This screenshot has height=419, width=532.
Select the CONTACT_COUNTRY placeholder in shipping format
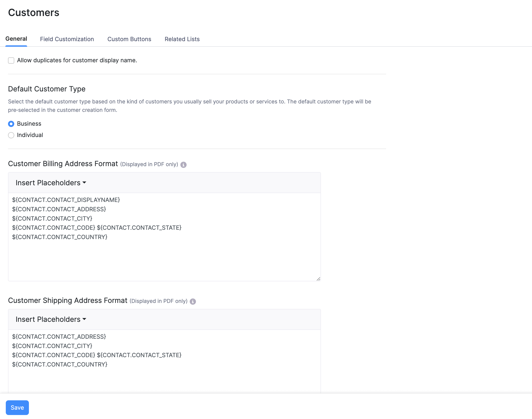60,365
